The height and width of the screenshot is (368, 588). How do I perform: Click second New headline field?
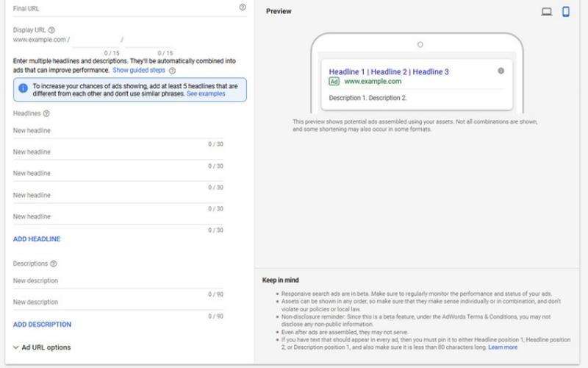click(118, 152)
